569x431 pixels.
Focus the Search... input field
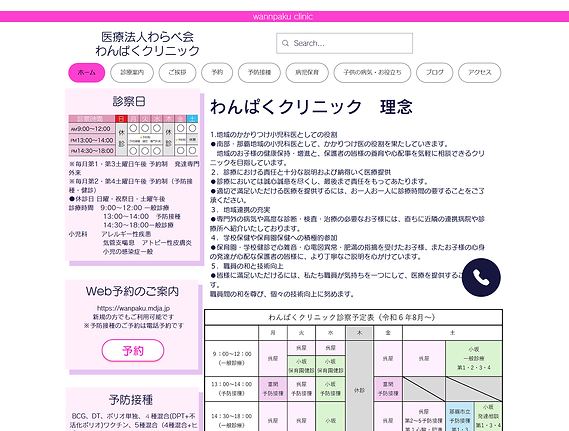[x=344, y=43]
